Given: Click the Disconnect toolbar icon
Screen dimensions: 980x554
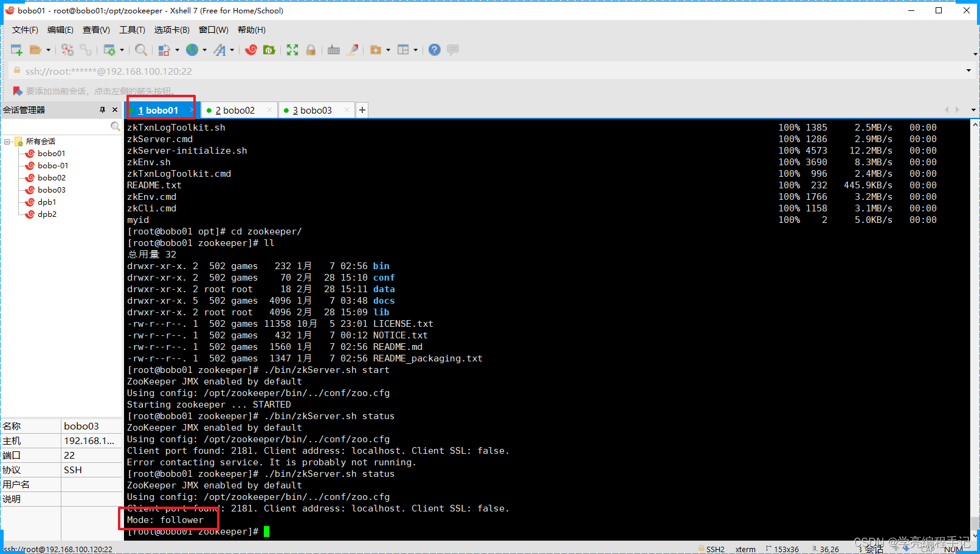Looking at the screenshot, I should coord(67,50).
